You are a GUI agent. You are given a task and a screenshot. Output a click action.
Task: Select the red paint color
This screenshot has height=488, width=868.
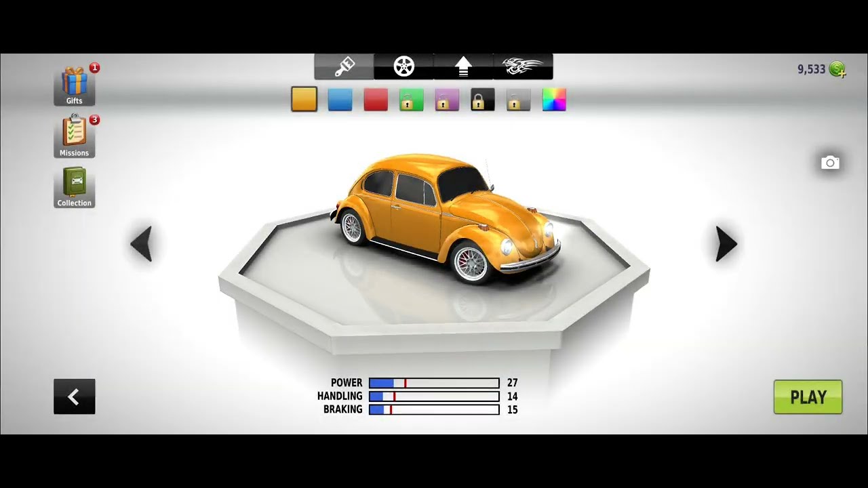pos(376,100)
